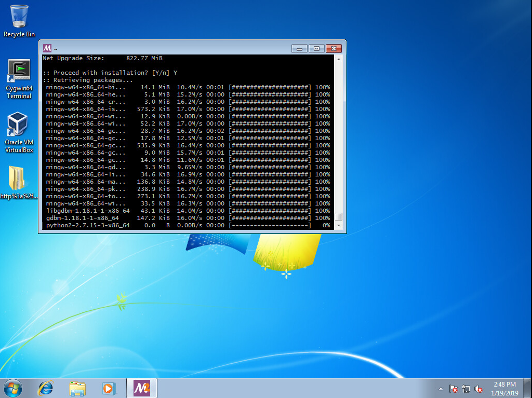The image size is (532, 398).
Task: Open Windows Media Player from the taskbar
Action: click(109, 388)
